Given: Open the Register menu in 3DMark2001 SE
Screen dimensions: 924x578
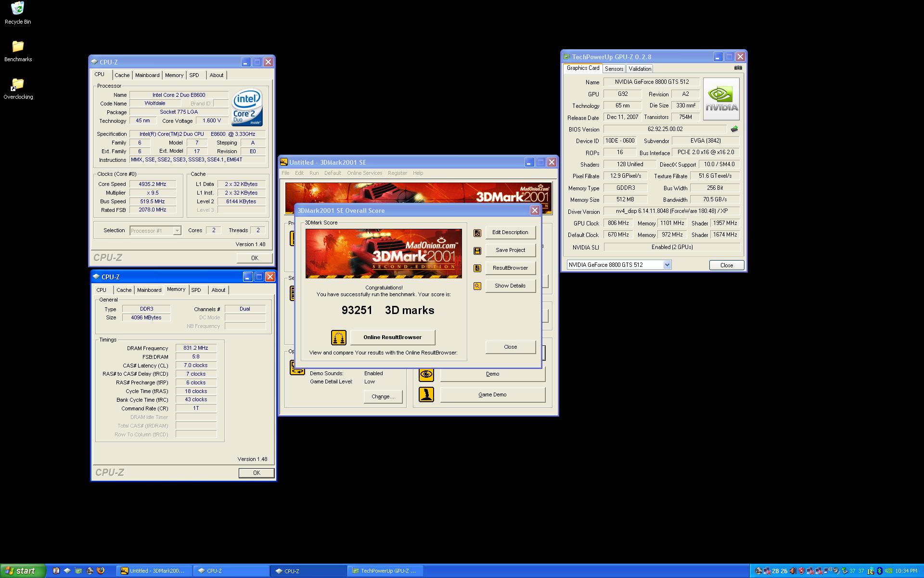Looking at the screenshot, I should coord(398,173).
